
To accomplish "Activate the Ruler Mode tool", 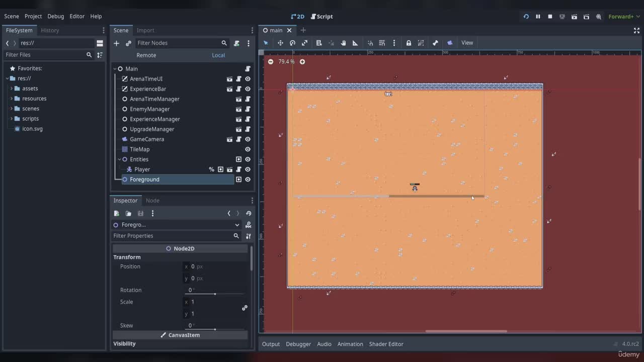I will click(x=355, y=43).
